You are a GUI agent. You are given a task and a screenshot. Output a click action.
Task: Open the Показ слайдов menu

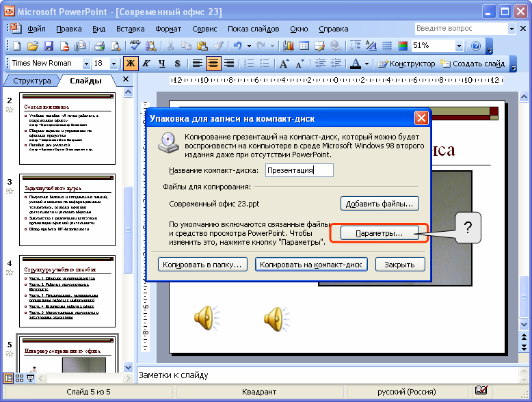[254, 29]
